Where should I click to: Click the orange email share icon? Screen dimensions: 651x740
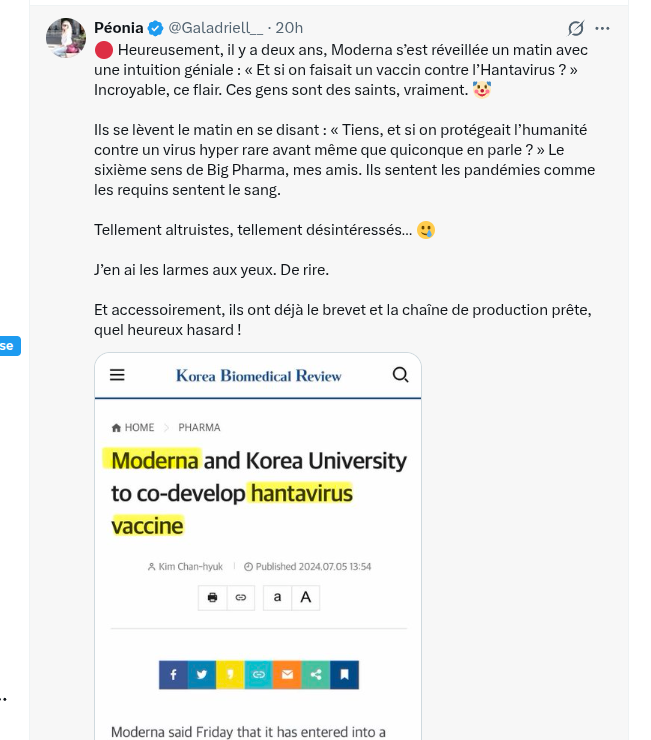tap(287, 675)
